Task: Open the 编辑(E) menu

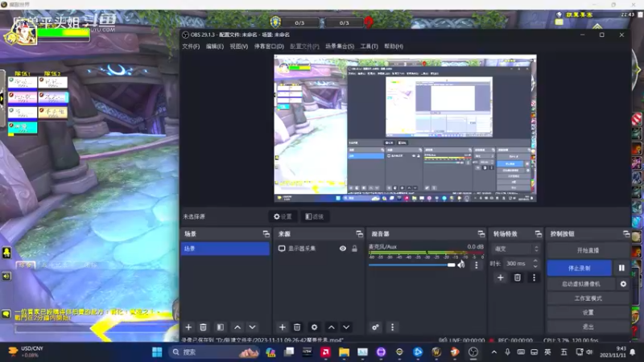Action: (215, 47)
